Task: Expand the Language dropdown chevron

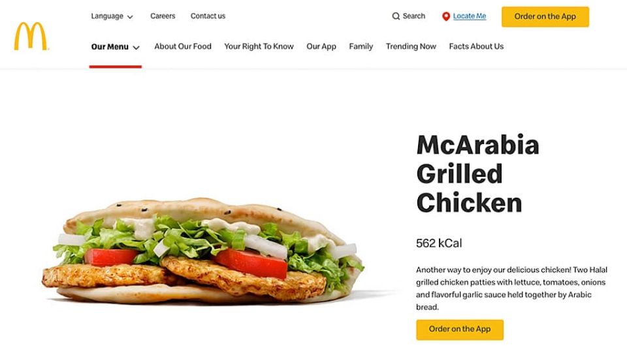Action: tap(130, 17)
